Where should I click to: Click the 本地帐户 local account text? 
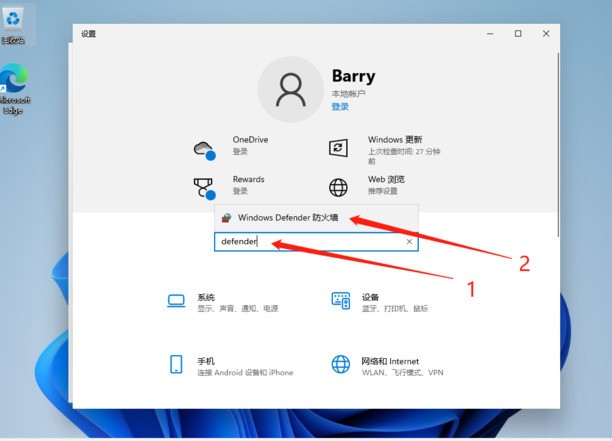point(349,94)
